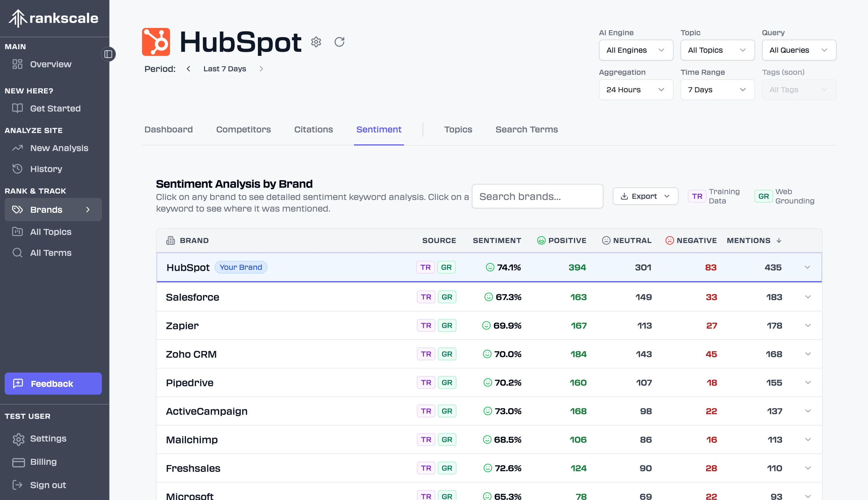Toggle Training Data with the TR badge near Export
The height and width of the screenshot is (500, 868).
pyautogui.click(x=697, y=196)
